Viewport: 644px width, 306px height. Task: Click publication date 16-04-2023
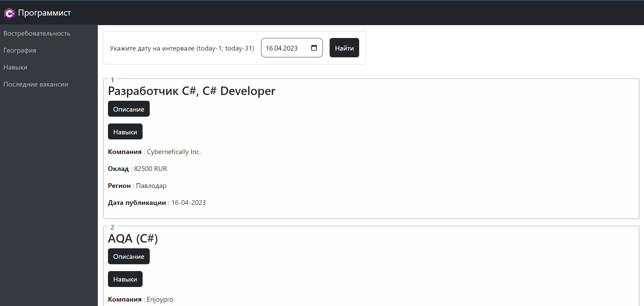click(188, 203)
